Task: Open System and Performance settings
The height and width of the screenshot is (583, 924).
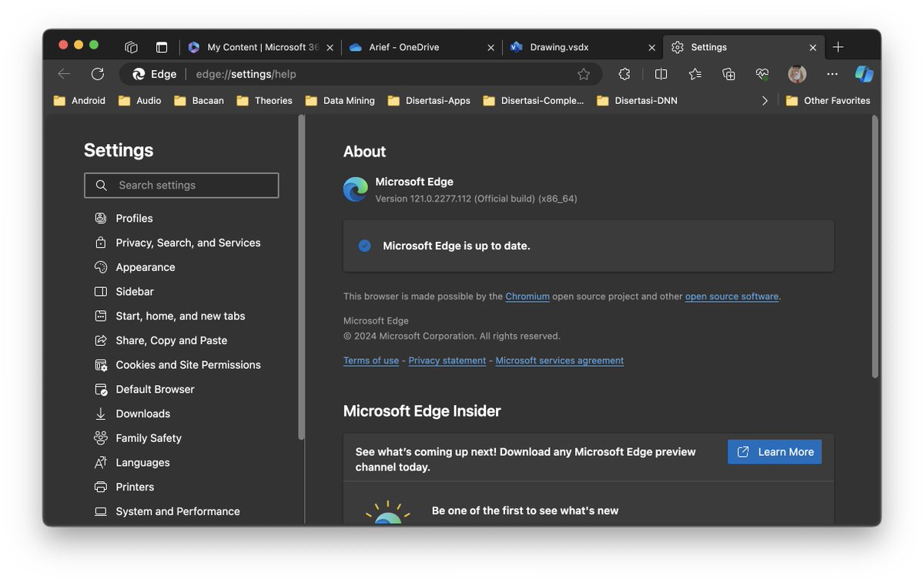Action: pos(166,511)
